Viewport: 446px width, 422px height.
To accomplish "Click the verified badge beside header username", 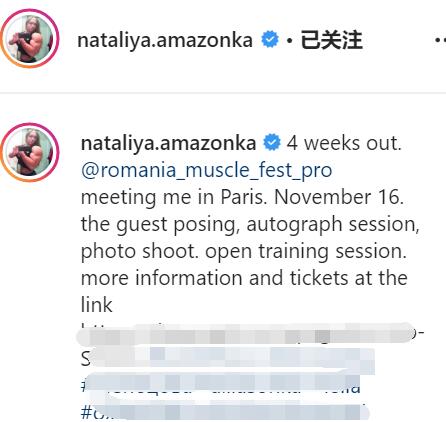I will (x=270, y=39).
